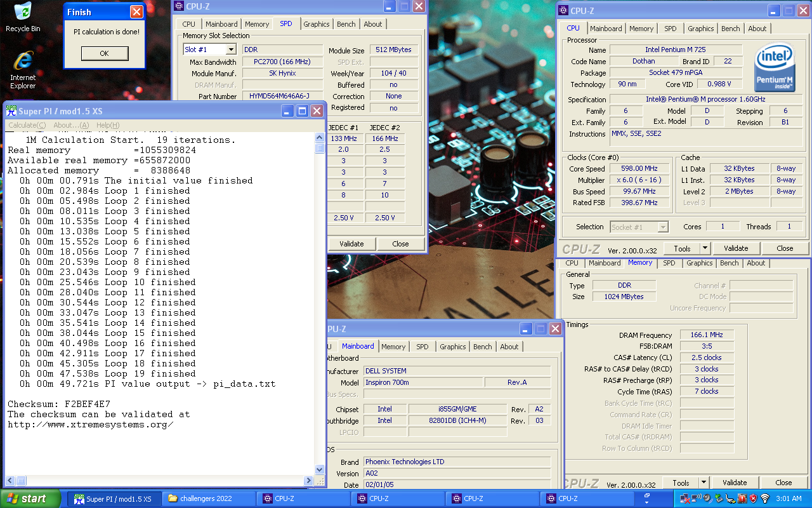Click the red exclamation alert tray icon
Image resolution: width=812 pixels, height=508 pixels.
742,498
